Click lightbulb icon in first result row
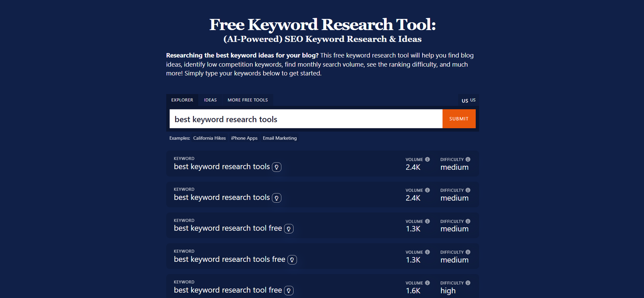Image resolution: width=644 pixels, height=298 pixels. [277, 167]
